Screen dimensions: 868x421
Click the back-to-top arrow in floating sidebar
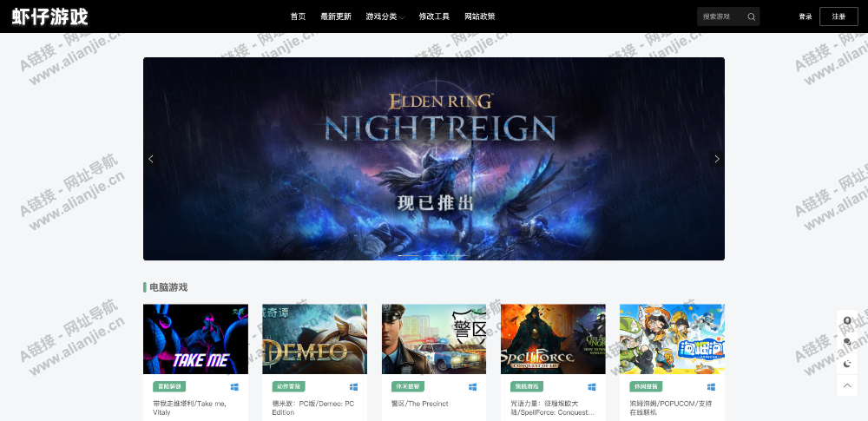coord(847,385)
